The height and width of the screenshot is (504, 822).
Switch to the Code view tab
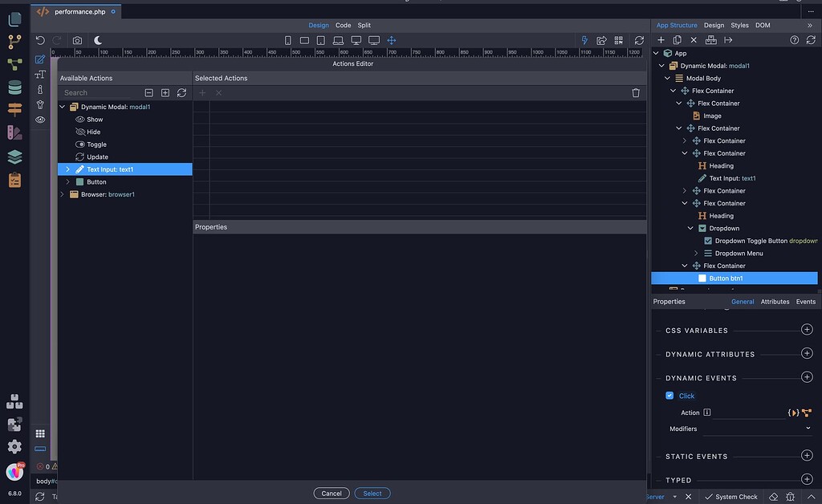click(x=343, y=25)
